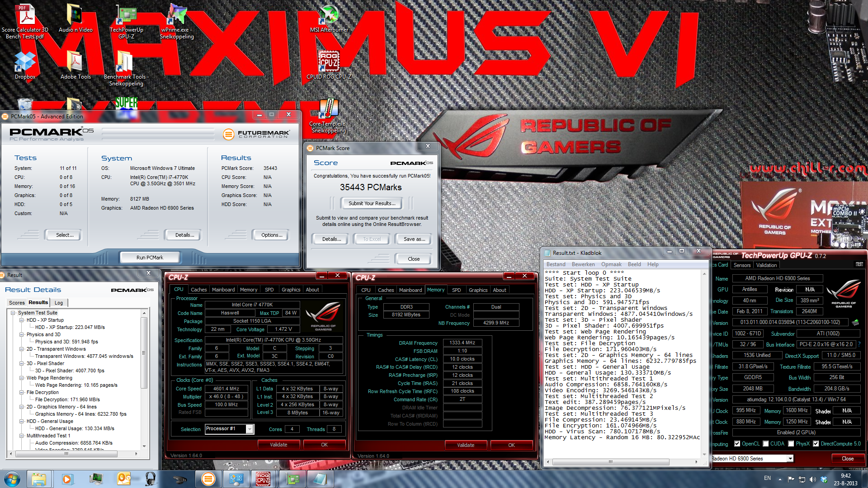The image size is (868, 488).
Task: Launch wPrime.exe desktop shortcut
Action: click(x=177, y=22)
